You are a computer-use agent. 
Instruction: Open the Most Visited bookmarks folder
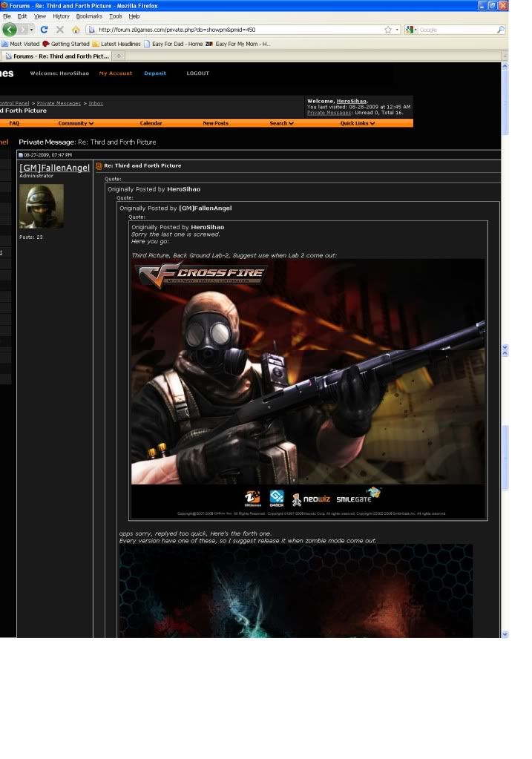tap(21, 44)
